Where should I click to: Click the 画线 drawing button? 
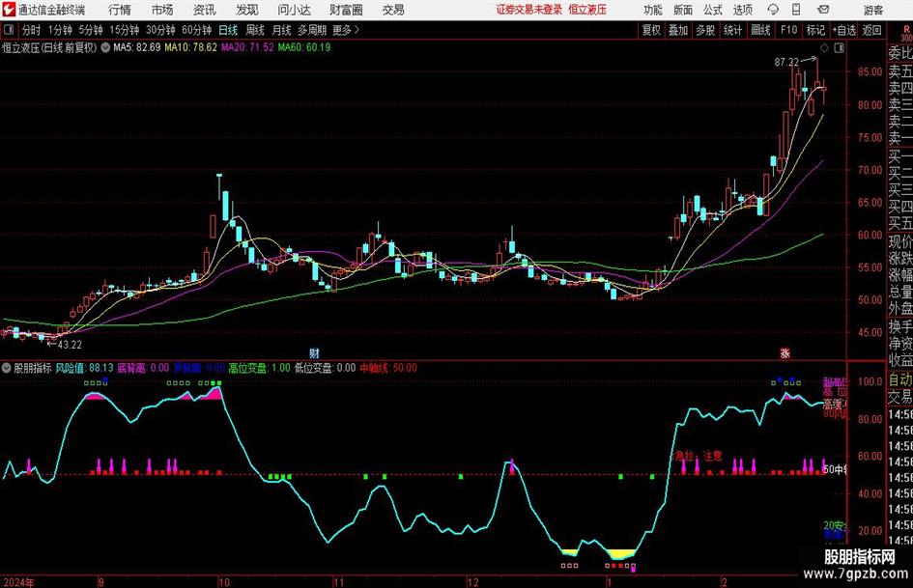(x=761, y=30)
